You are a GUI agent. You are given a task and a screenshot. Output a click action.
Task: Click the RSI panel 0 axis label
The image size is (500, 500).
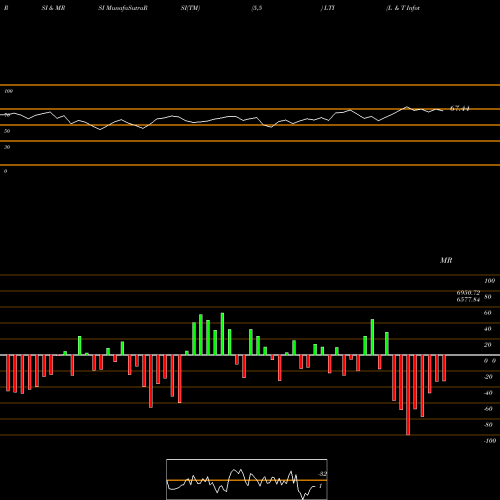click(5, 171)
